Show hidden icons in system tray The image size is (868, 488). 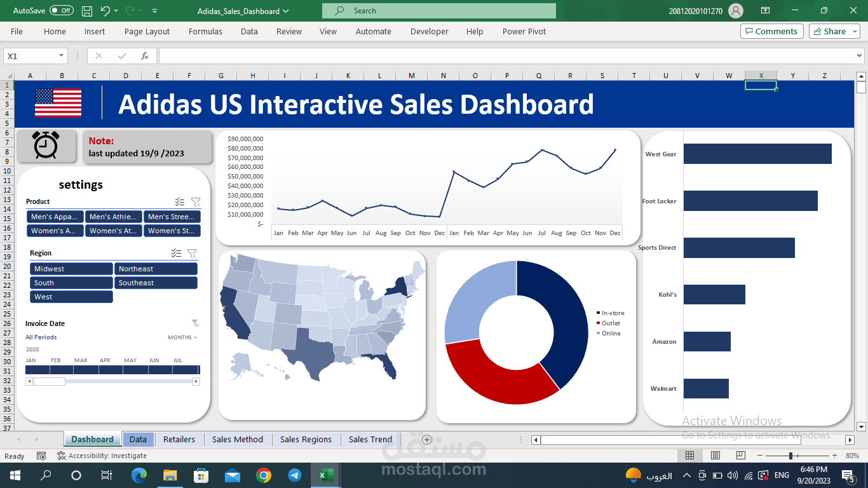pos(686,475)
